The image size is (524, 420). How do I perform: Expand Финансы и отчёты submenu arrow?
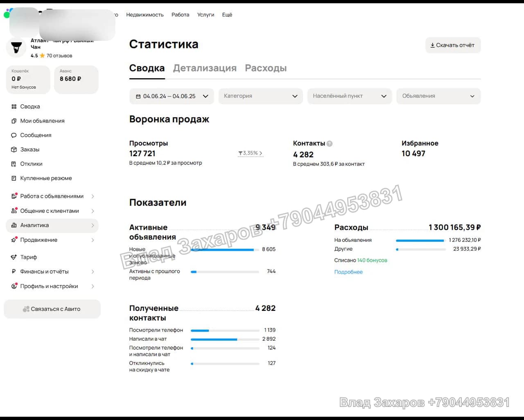pyautogui.click(x=93, y=272)
